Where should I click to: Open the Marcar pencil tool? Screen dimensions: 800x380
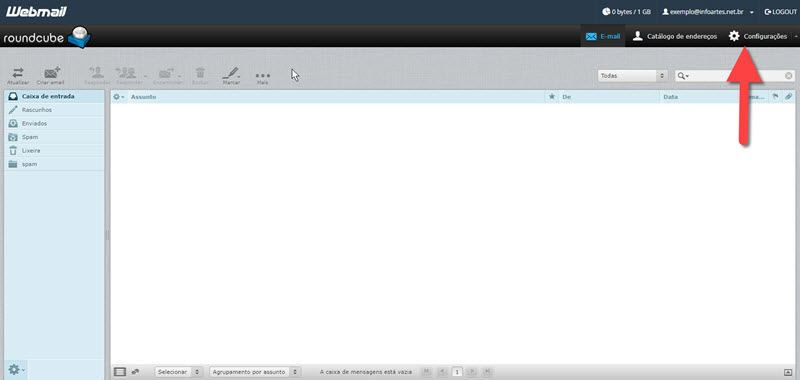[x=231, y=75]
